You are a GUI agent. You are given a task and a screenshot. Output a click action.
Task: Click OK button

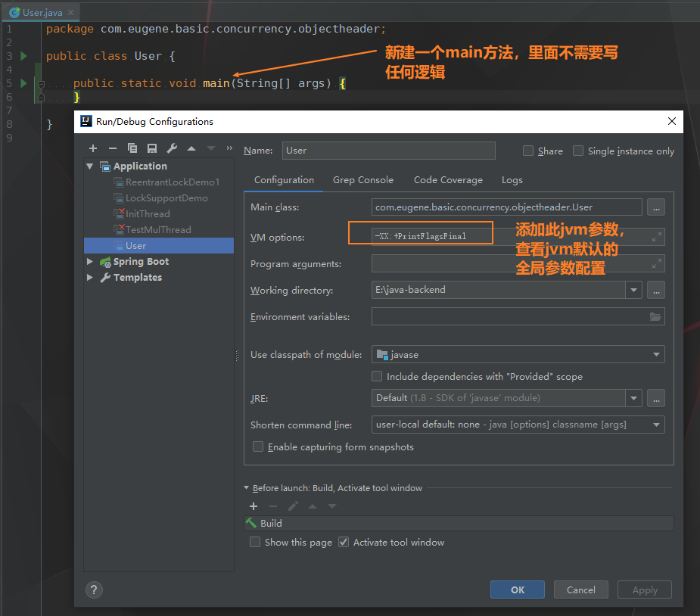518,590
